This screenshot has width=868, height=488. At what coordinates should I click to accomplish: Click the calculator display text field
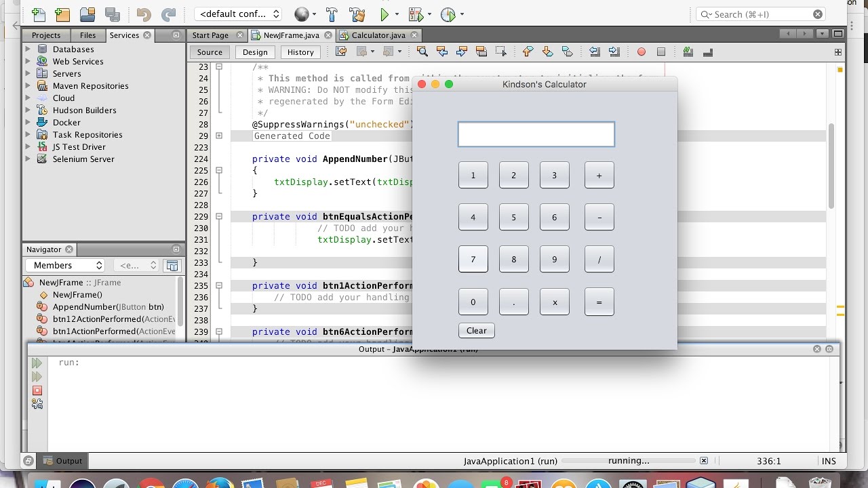point(536,134)
